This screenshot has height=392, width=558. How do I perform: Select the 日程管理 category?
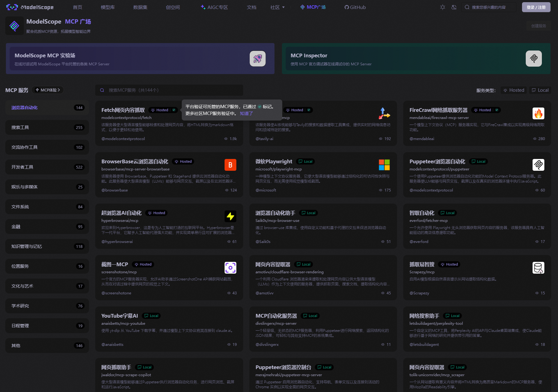pos(47,326)
